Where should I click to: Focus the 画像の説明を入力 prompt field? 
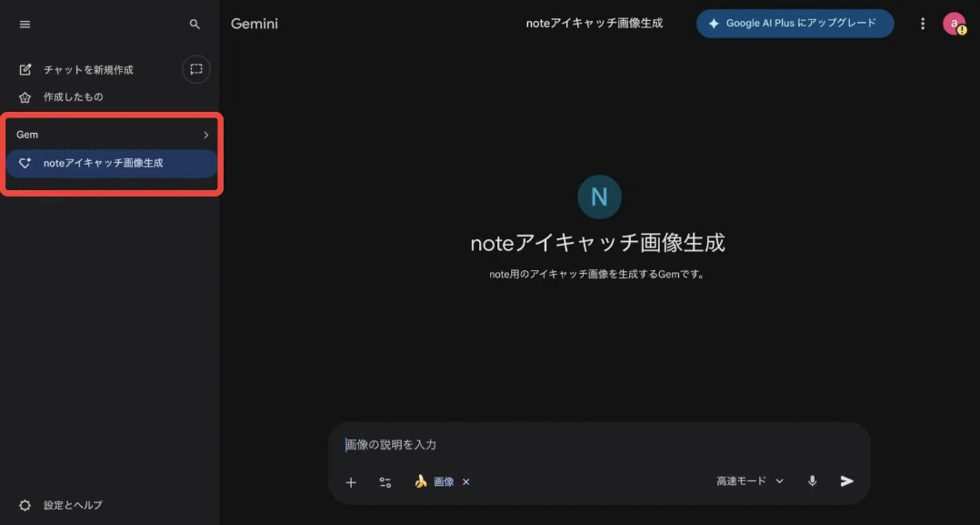click(599, 445)
